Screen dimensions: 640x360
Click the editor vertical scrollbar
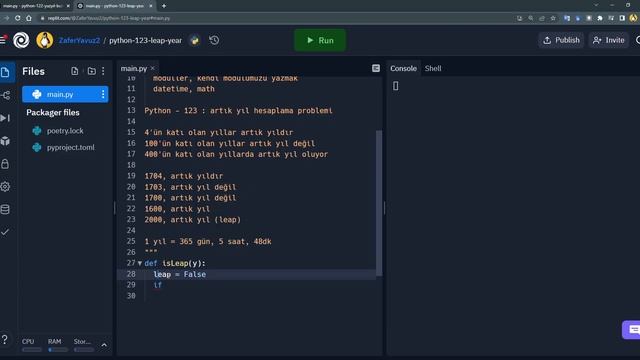pyautogui.click(x=379, y=203)
